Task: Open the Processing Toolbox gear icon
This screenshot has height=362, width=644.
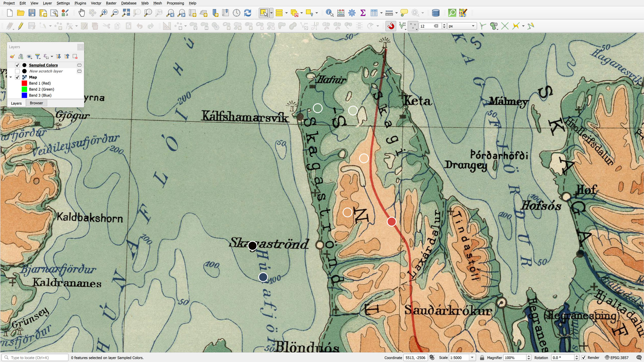Action: point(352,13)
